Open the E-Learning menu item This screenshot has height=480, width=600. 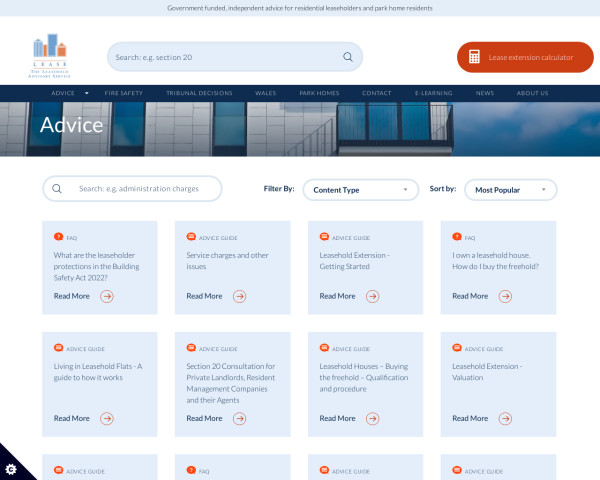433,93
